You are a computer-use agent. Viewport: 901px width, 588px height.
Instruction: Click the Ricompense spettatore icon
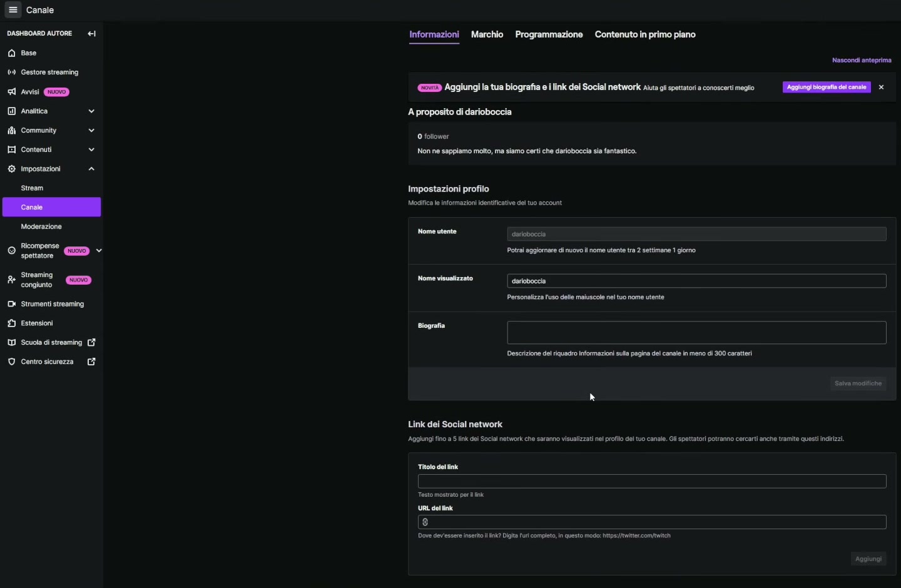[x=11, y=251]
